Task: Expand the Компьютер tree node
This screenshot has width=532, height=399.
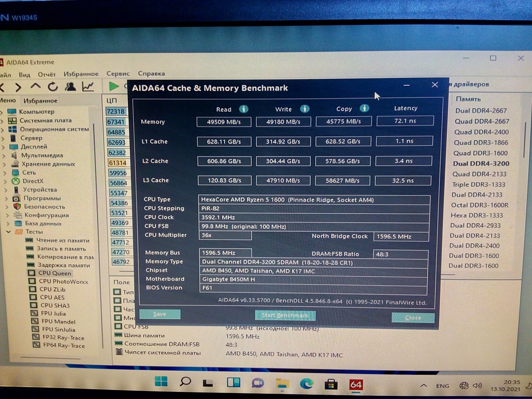Action: [2, 112]
